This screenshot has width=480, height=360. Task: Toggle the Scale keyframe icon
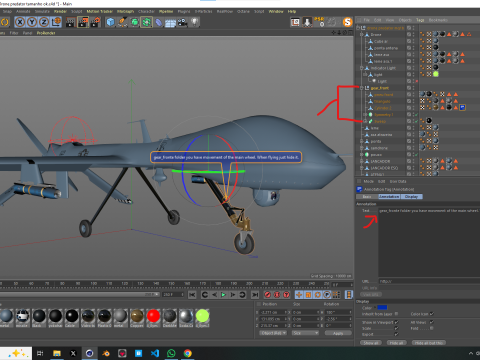coord(308,295)
